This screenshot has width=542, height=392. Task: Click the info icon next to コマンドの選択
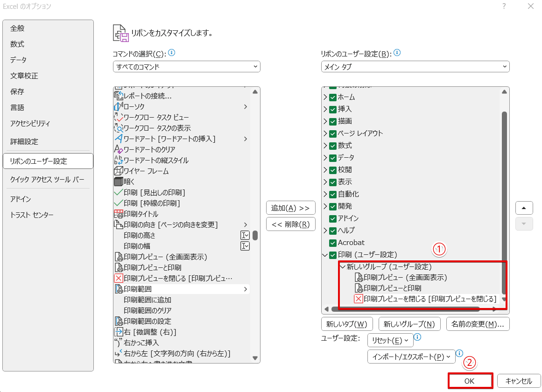[x=171, y=53]
